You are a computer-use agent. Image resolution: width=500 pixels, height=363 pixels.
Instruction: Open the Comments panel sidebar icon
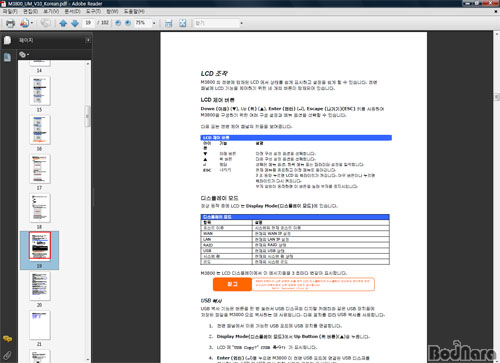click(7, 339)
